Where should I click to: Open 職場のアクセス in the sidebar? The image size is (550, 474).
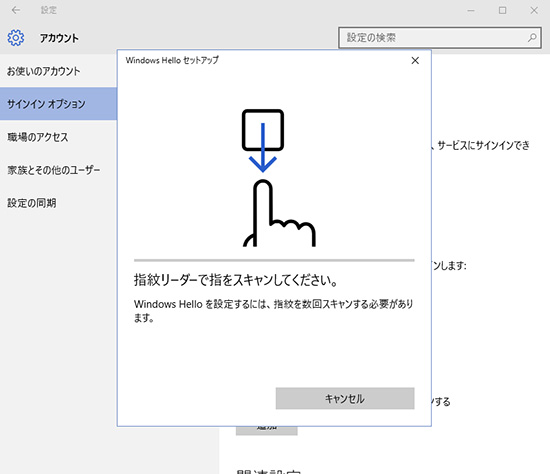58,137
